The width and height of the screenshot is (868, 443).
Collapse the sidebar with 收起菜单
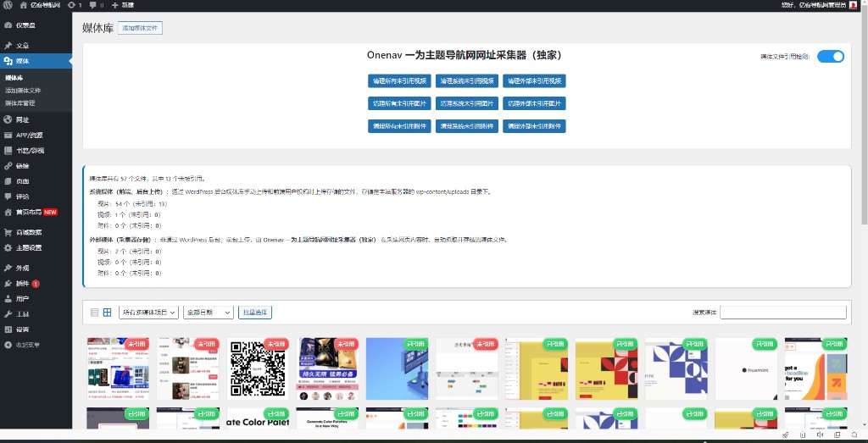(x=27, y=345)
